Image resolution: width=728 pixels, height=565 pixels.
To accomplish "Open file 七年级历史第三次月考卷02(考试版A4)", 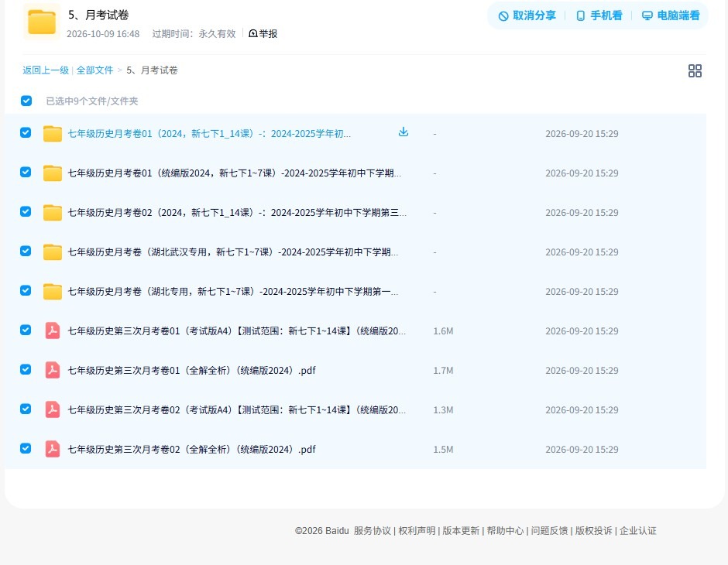I will point(237,409).
